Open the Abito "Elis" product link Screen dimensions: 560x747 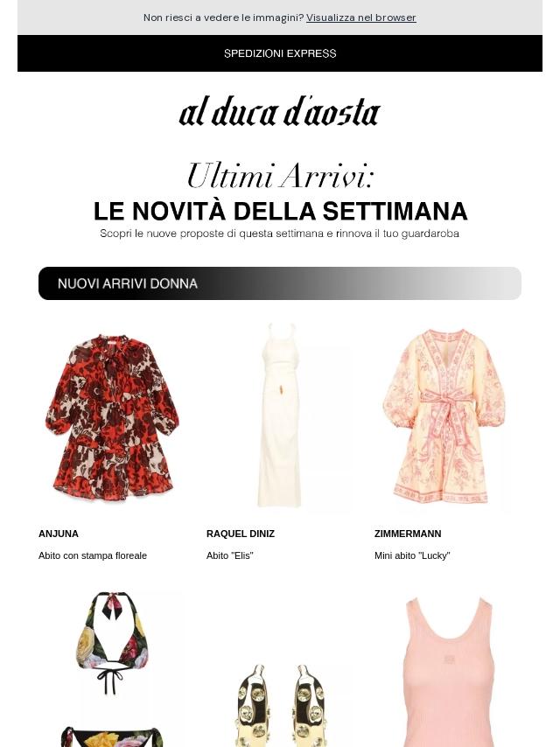(230, 555)
